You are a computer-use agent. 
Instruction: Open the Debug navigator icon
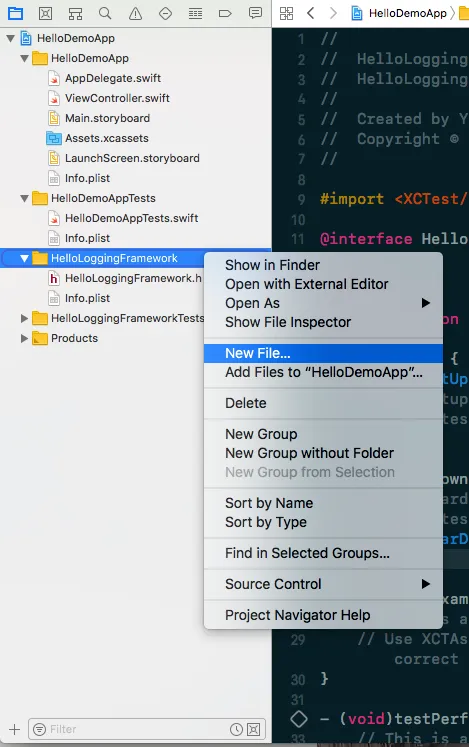[195, 13]
